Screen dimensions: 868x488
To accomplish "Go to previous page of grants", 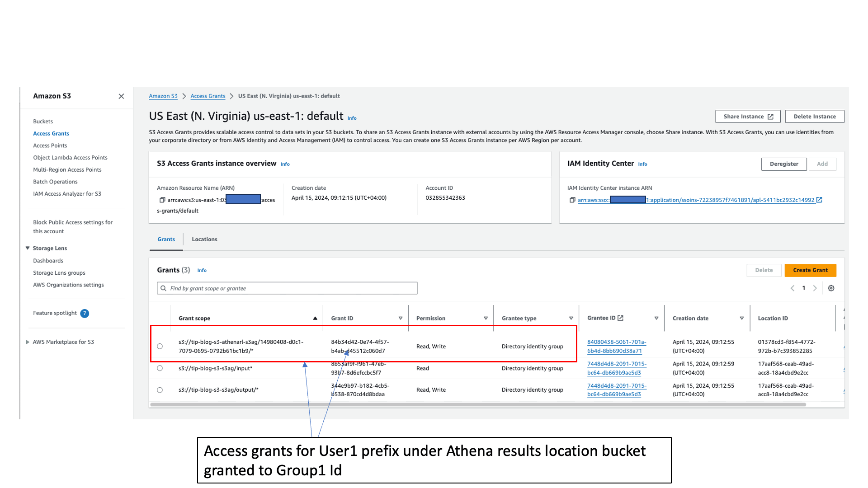I will point(793,288).
